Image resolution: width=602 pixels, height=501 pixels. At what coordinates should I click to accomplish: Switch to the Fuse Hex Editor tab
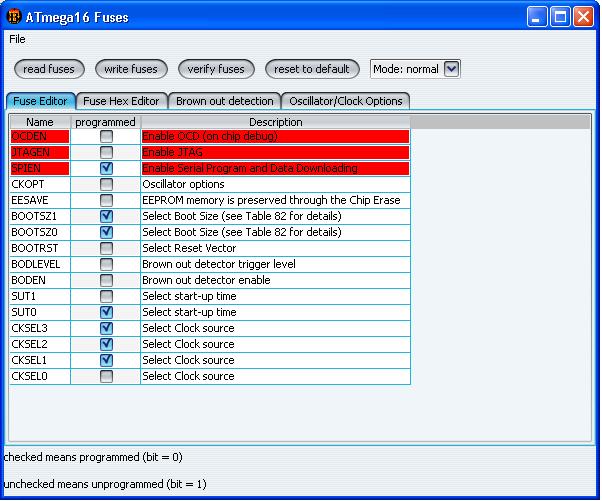point(121,101)
